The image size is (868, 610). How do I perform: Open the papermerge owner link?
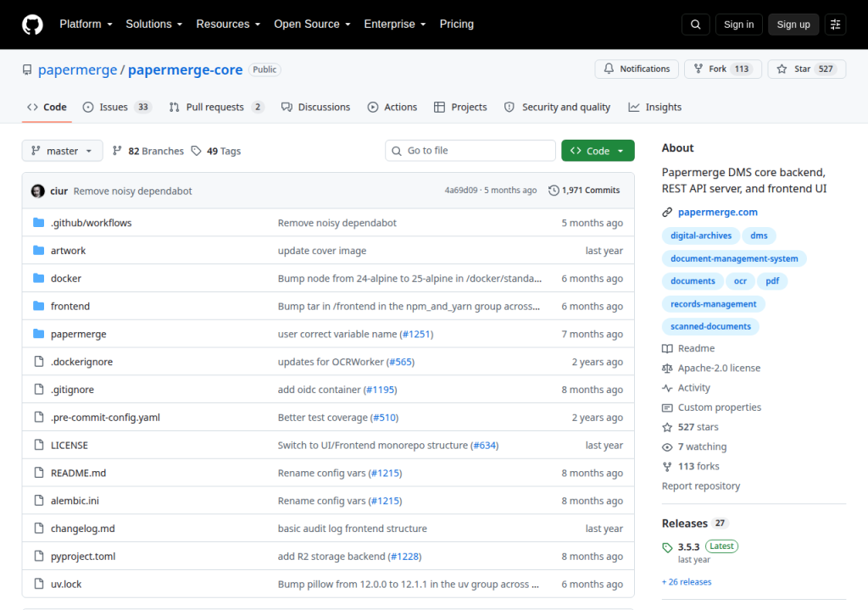coord(77,69)
